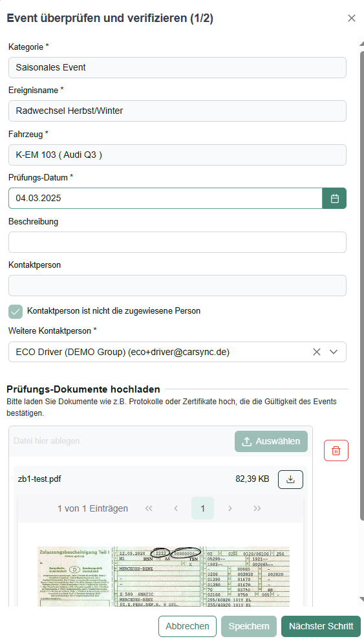This screenshot has height=639, width=364.
Task: Click into the Beschreibung text field
Action: (178, 243)
